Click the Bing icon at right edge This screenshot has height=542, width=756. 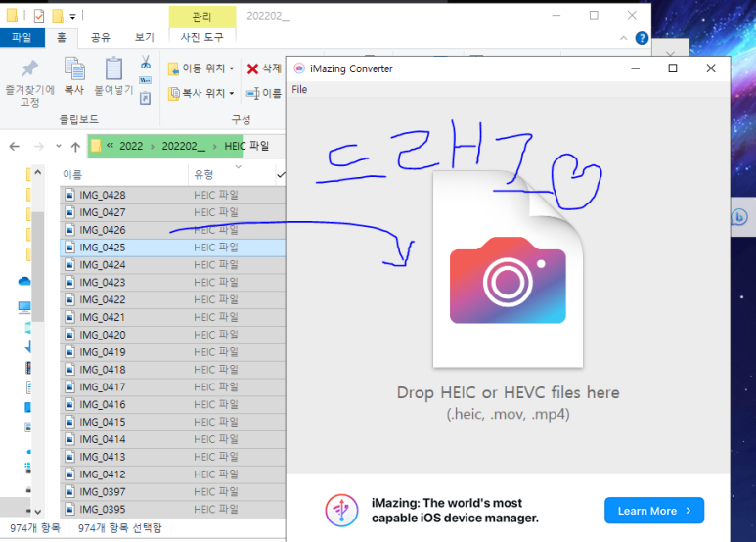tap(739, 217)
